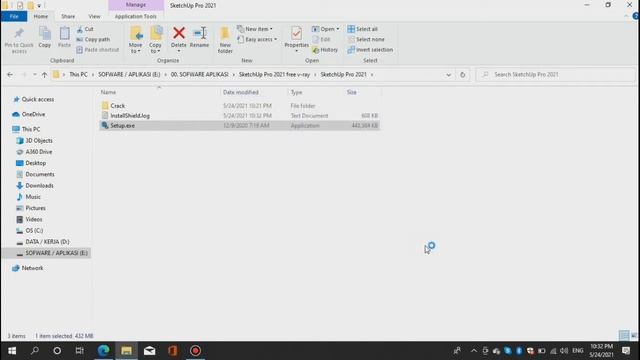This screenshot has width=640, height=360.
Task: Open the File tab
Action: 14,16
